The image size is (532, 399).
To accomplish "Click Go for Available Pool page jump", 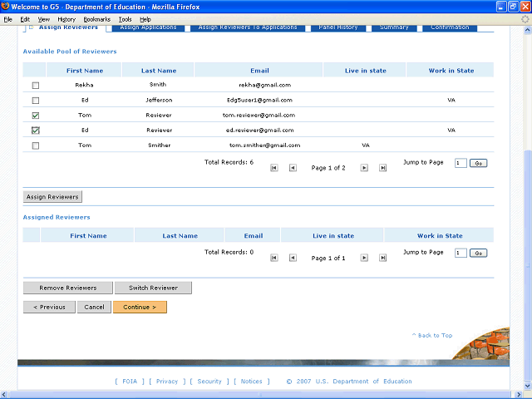I will coord(479,163).
